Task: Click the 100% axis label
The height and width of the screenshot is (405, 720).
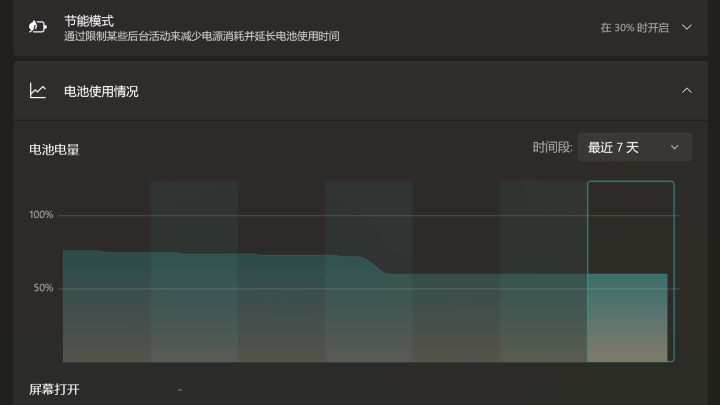Action: pyautogui.click(x=41, y=215)
